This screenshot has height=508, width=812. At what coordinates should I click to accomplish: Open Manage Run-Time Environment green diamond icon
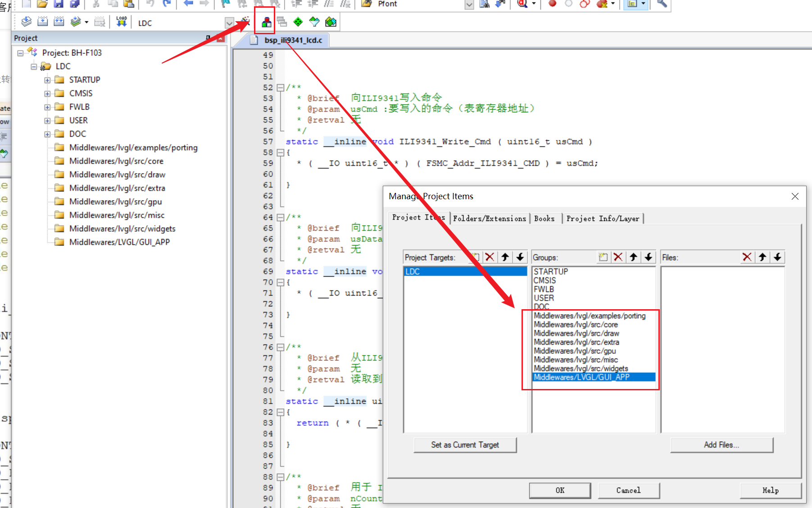point(298,22)
